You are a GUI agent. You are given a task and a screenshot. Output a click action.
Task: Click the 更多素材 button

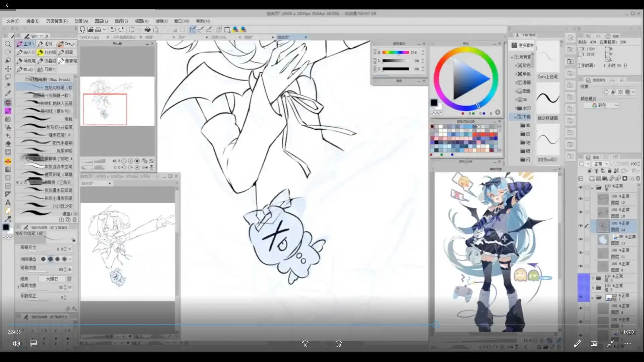523,45
